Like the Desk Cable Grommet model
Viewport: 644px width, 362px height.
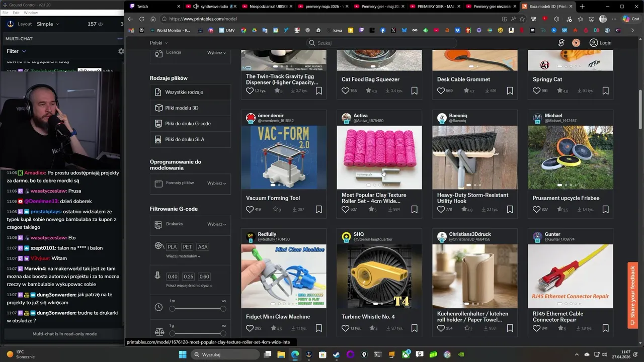pyautogui.click(x=441, y=91)
